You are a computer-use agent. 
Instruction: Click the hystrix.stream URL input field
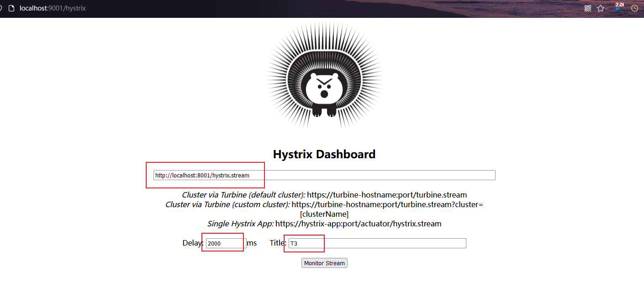point(324,175)
